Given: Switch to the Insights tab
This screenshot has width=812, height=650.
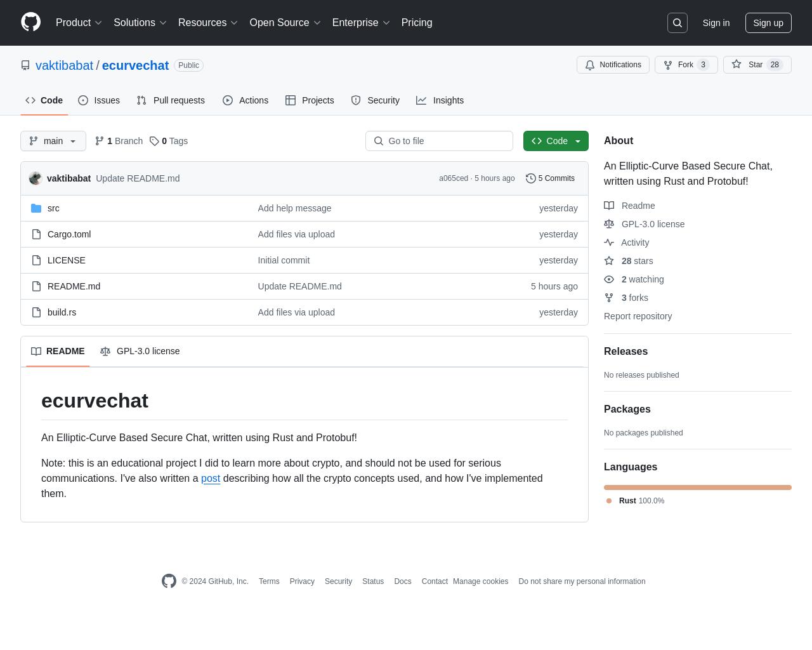Looking at the screenshot, I should tap(440, 100).
